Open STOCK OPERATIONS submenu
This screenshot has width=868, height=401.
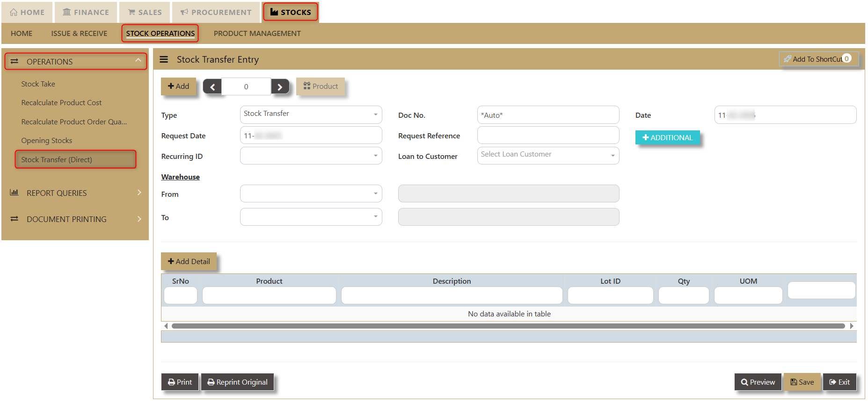point(160,34)
